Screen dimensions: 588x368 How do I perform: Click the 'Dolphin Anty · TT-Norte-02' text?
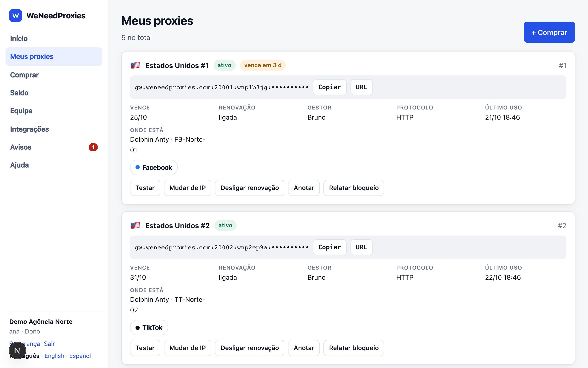[168, 305]
